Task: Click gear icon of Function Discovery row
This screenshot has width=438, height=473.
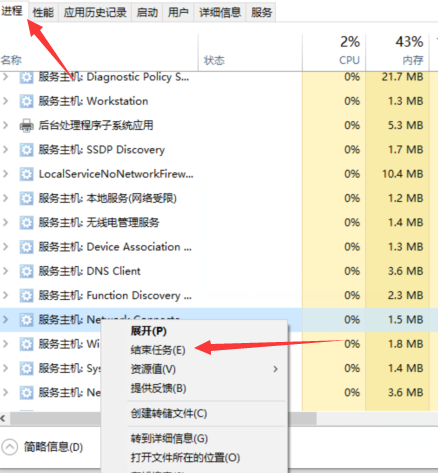Action: click(x=26, y=296)
